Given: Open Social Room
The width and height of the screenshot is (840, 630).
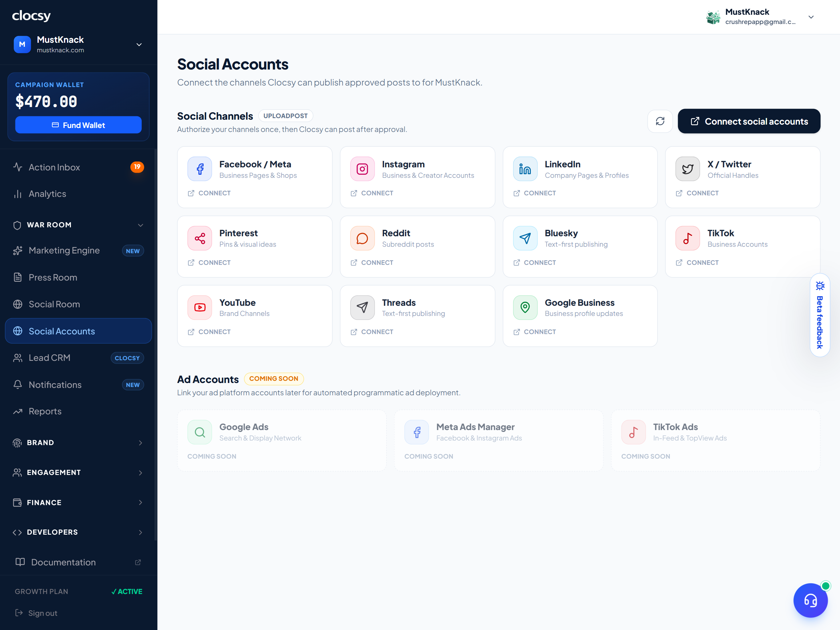Looking at the screenshot, I should [78, 304].
